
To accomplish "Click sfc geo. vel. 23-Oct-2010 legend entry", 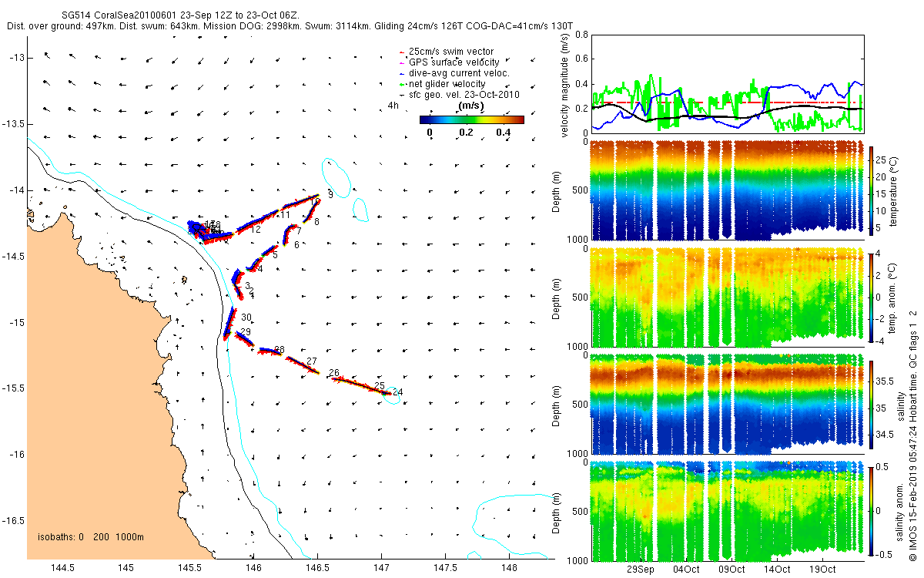I will point(458,94).
